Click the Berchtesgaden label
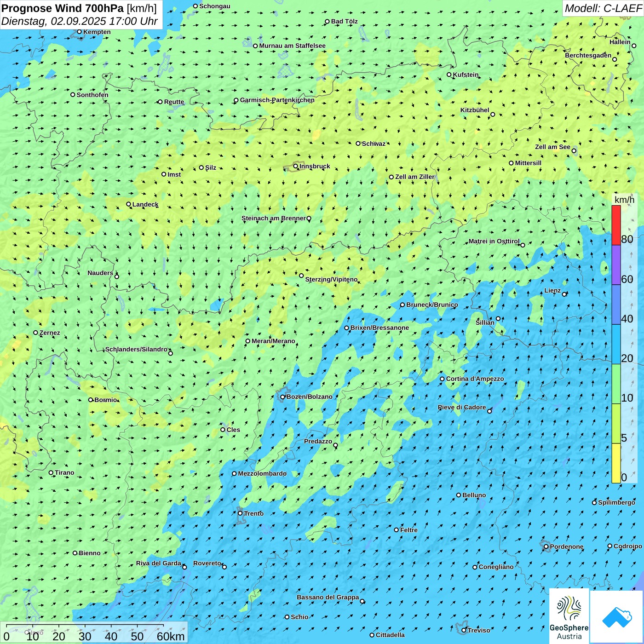The image size is (644, 644). pos(588,55)
